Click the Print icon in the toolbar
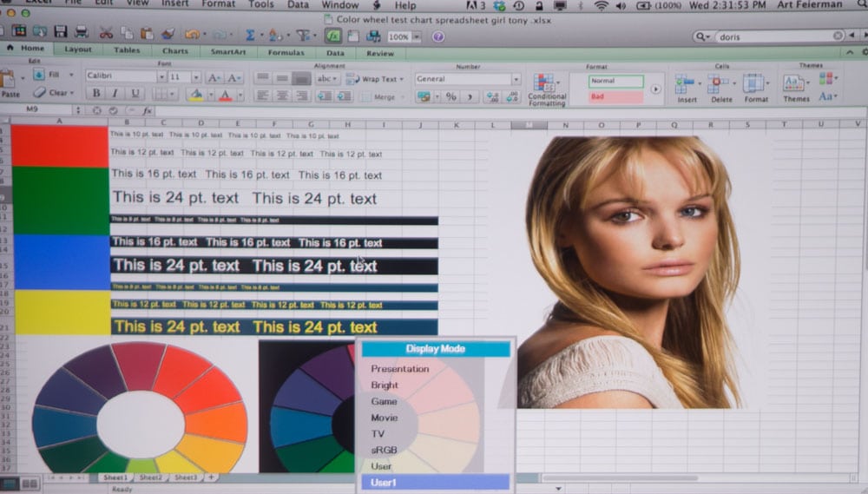 [82, 32]
